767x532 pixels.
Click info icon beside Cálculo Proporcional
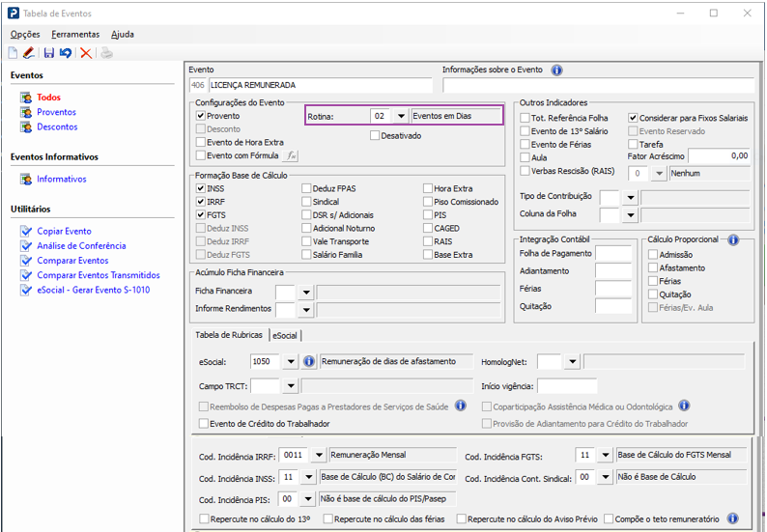(733, 239)
